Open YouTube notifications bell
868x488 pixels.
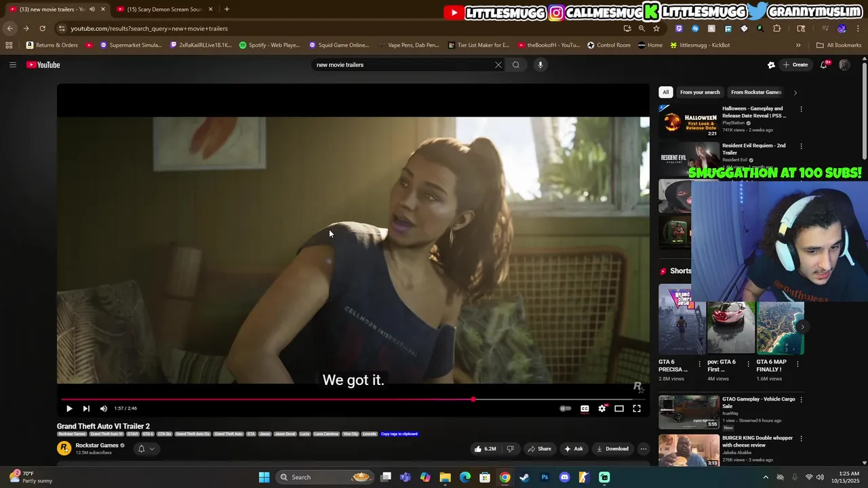click(x=824, y=65)
